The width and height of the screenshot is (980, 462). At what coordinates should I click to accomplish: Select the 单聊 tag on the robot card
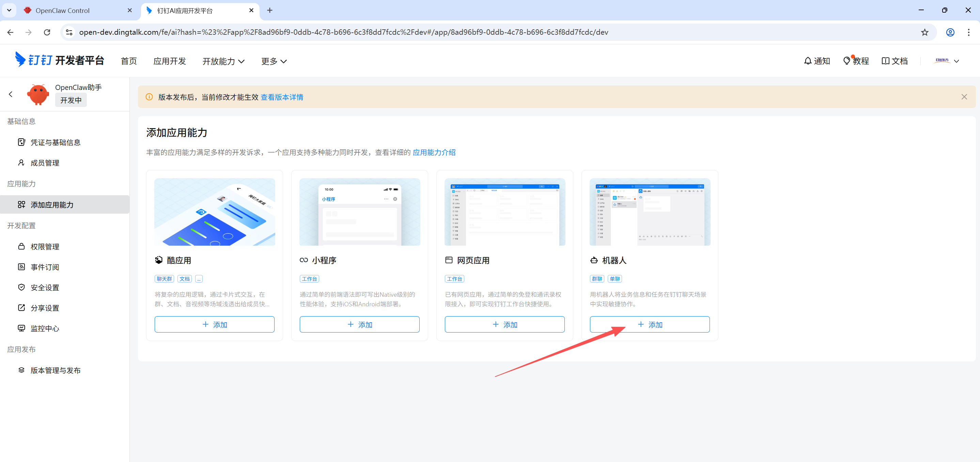pyautogui.click(x=615, y=279)
